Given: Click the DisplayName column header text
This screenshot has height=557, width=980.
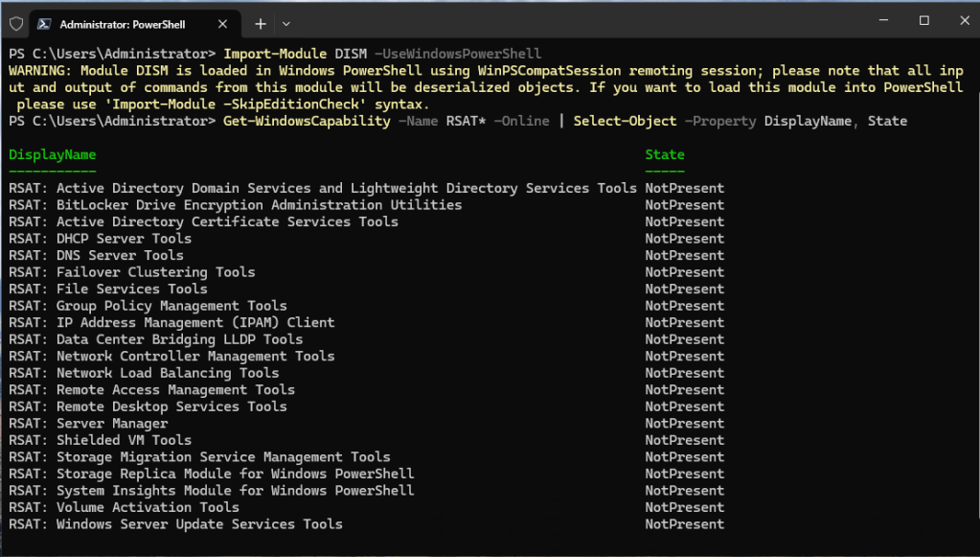Looking at the screenshot, I should [53, 154].
